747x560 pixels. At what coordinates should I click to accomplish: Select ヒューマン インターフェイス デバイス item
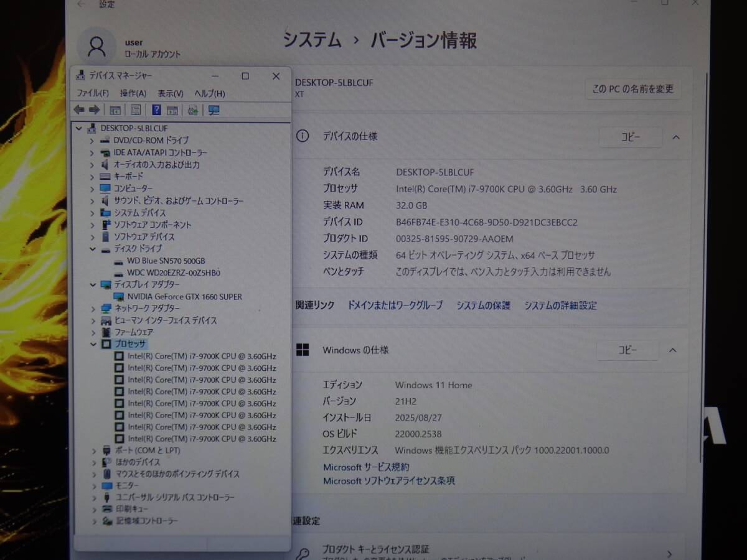[x=166, y=320]
